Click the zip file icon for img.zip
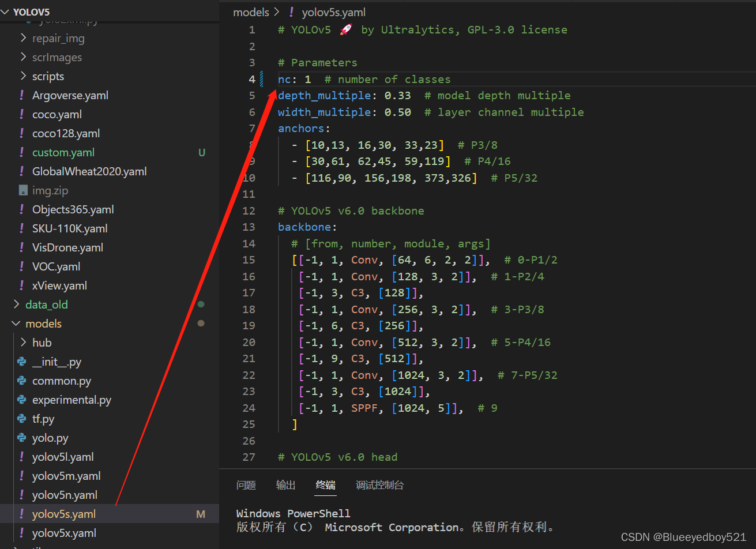Image resolution: width=756 pixels, height=549 pixels. click(x=22, y=190)
